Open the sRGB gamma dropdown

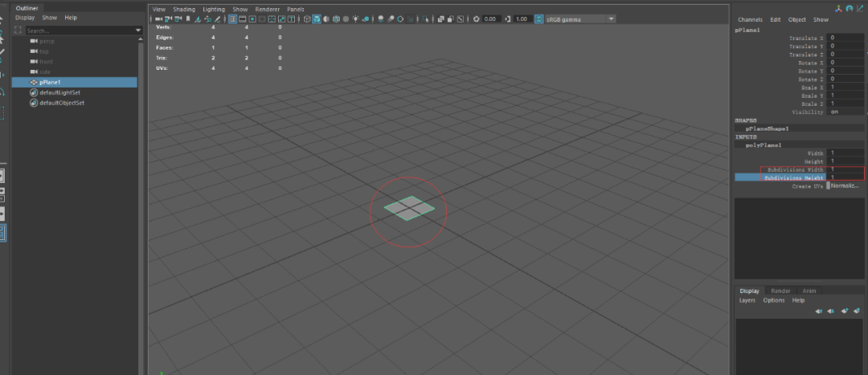(x=581, y=18)
